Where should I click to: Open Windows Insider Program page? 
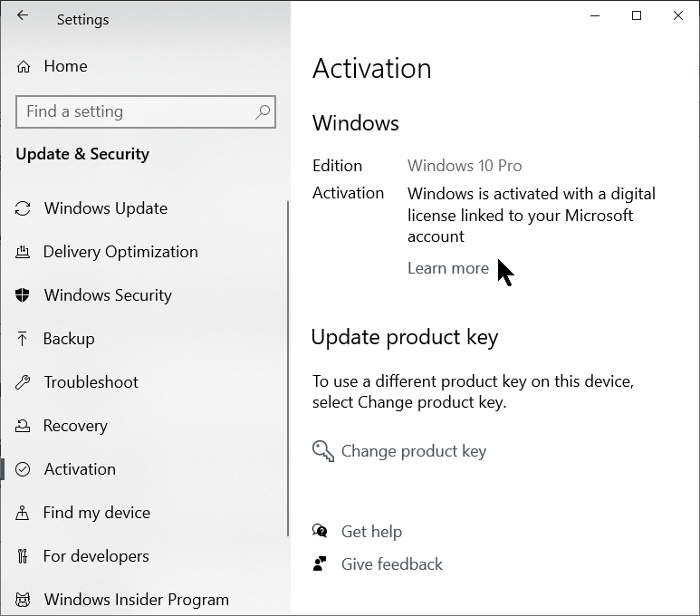click(x=136, y=599)
